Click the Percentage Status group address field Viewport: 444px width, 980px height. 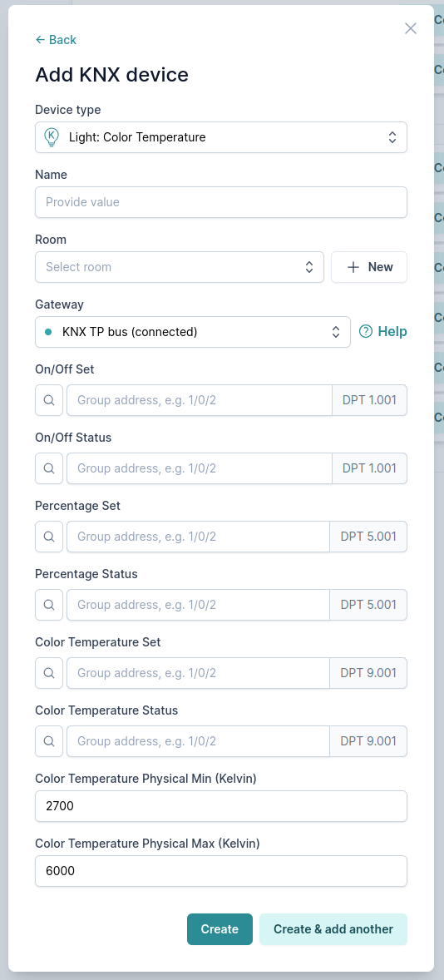click(x=198, y=604)
